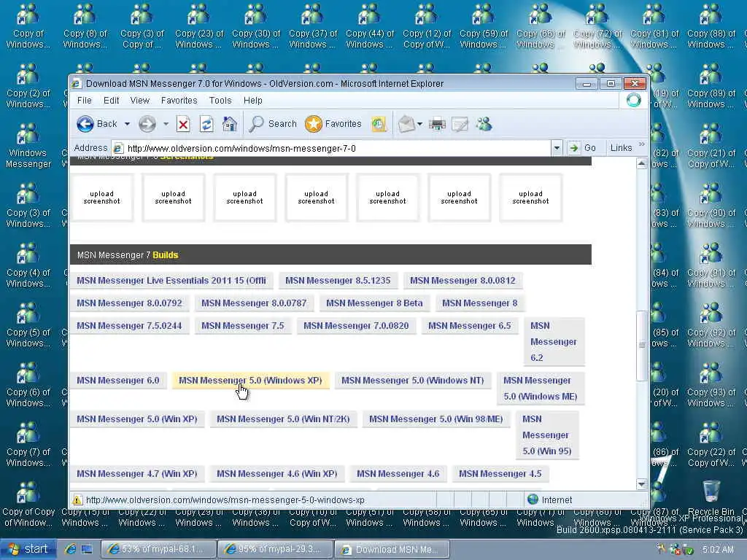Open Windows Messenger desktop shortcut

pos(28,146)
